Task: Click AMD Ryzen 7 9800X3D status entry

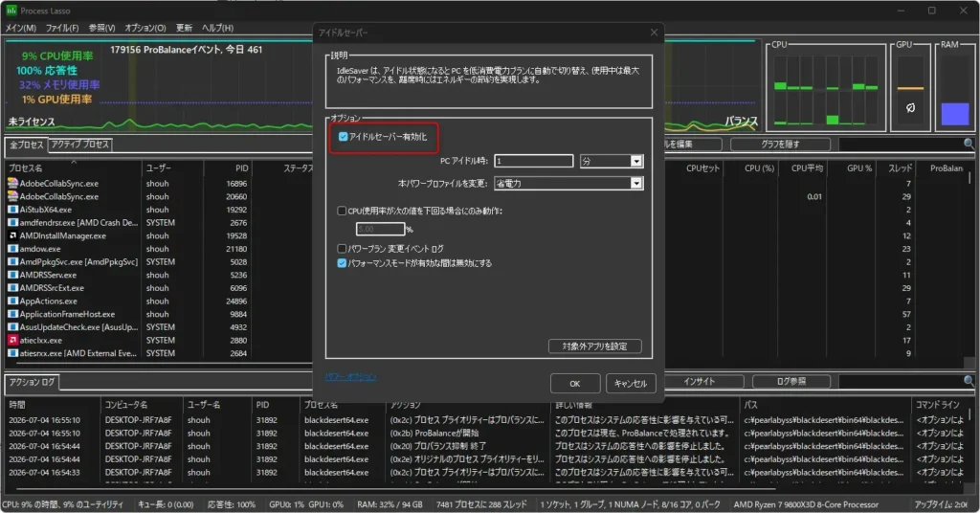Action: pyautogui.click(x=806, y=504)
